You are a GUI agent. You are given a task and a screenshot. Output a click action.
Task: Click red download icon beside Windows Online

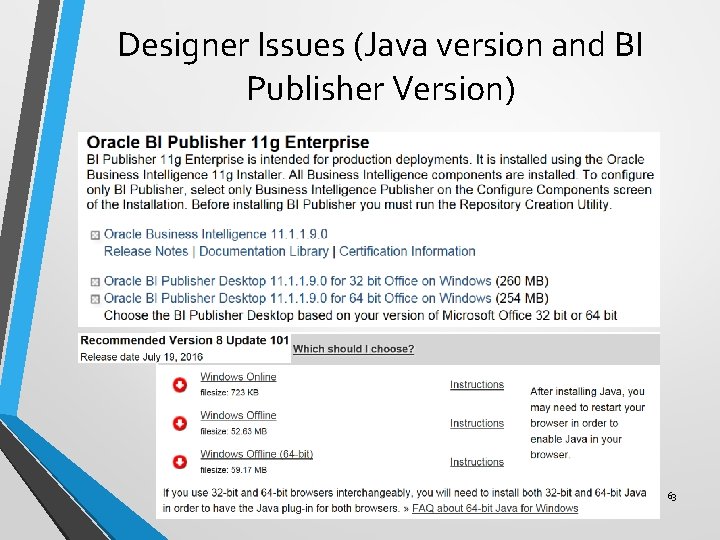[x=180, y=384]
